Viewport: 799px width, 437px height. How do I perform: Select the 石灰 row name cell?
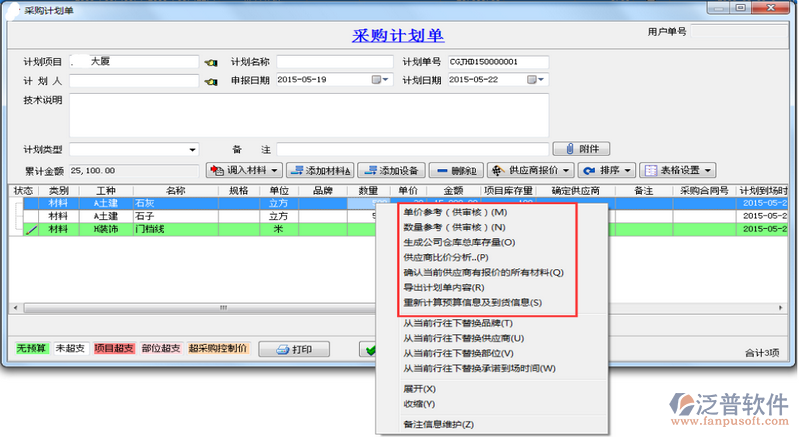[175, 203]
